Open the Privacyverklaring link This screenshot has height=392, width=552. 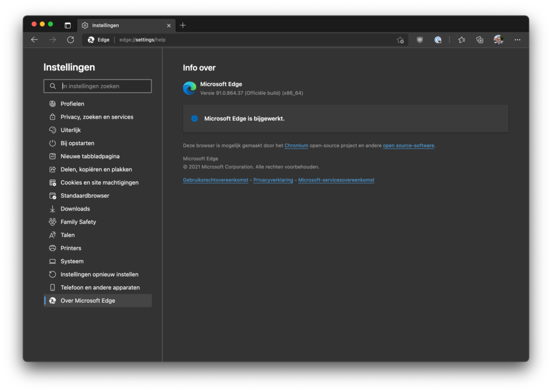(273, 180)
